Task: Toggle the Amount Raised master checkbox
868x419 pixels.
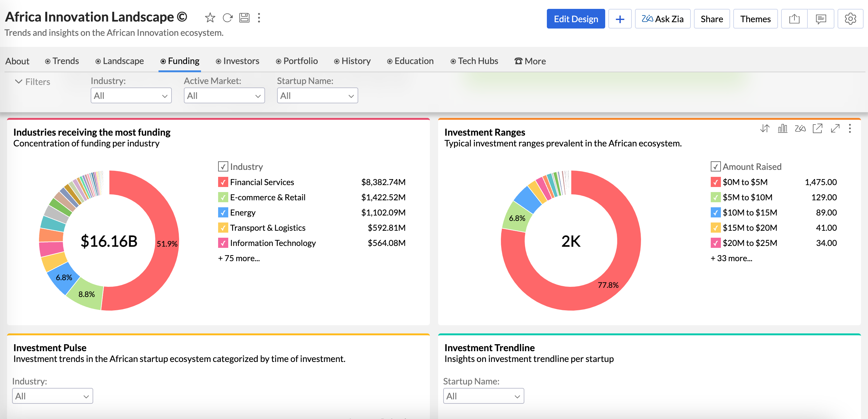Action: click(x=716, y=167)
